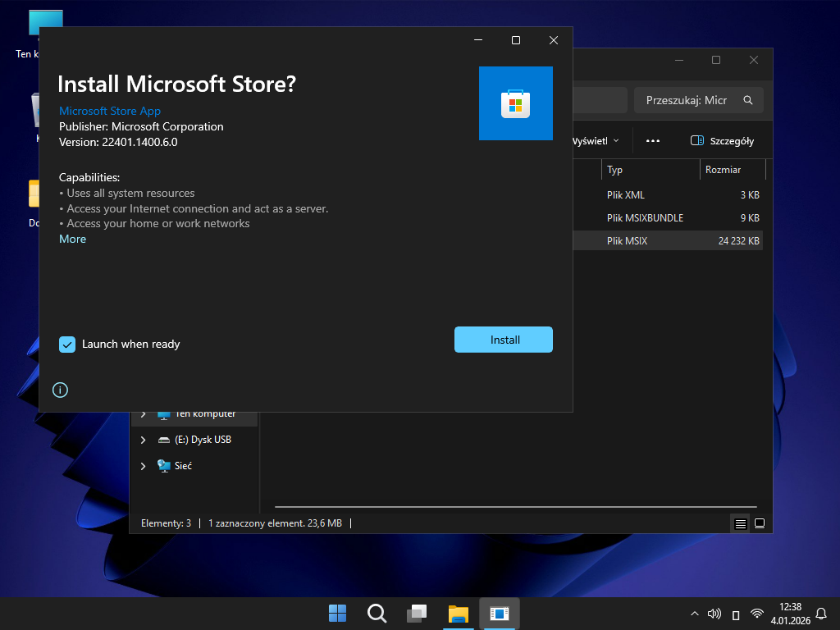Toggle the Szczegóły details pane
Screen dimensions: 840x630
point(722,141)
